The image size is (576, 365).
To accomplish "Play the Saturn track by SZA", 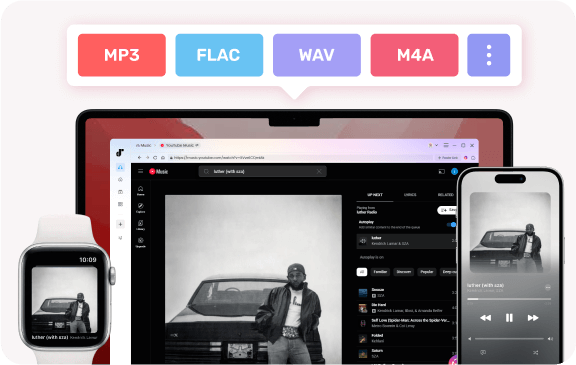I will pyautogui.click(x=406, y=354).
